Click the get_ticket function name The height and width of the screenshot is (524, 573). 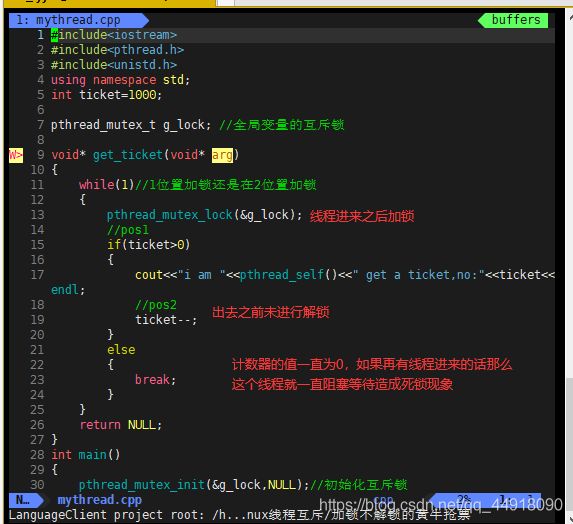(x=128, y=155)
